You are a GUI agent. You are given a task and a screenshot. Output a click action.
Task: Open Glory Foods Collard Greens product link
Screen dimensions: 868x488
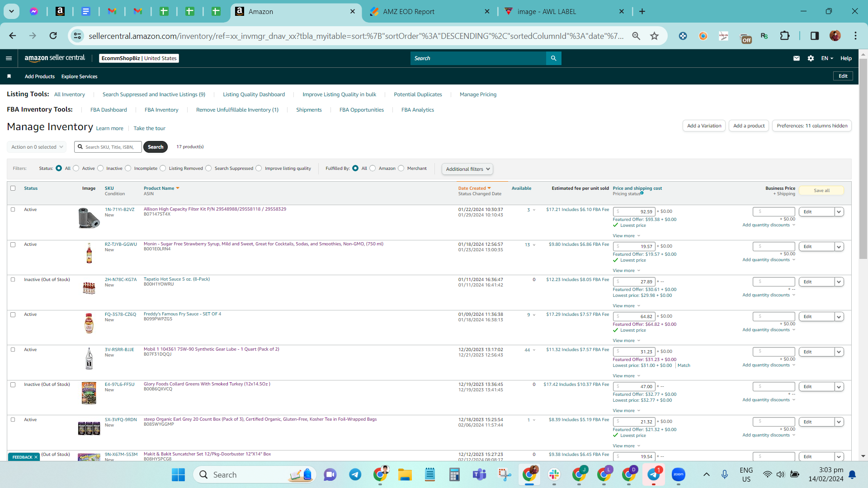[x=207, y=384]
